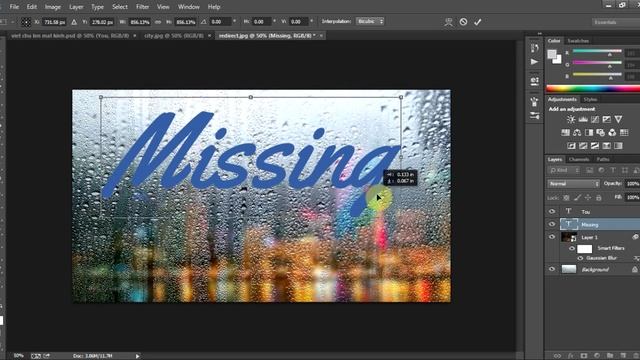Toggle lock image pixels brush icon
The width and height of the screenshot is (640, 360).
577,198
